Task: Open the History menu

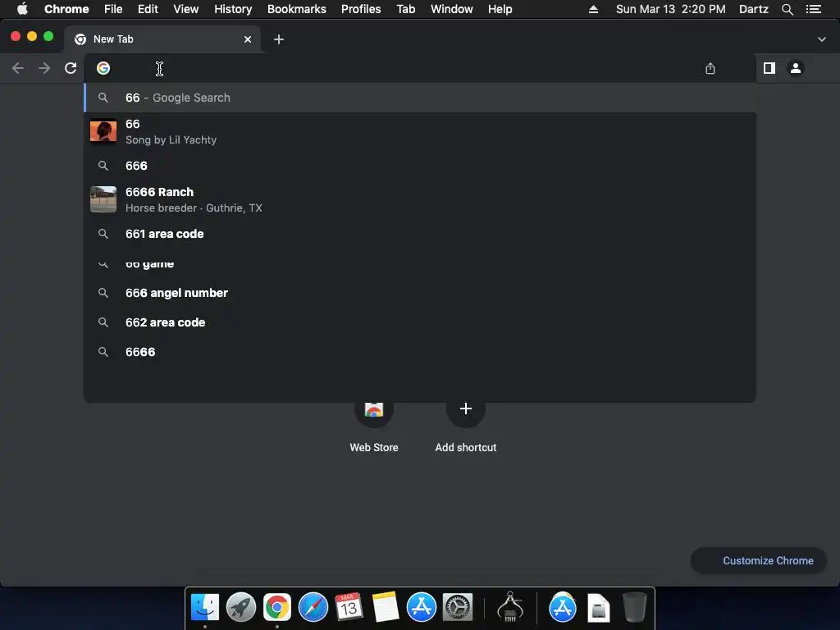Action: 233,9
